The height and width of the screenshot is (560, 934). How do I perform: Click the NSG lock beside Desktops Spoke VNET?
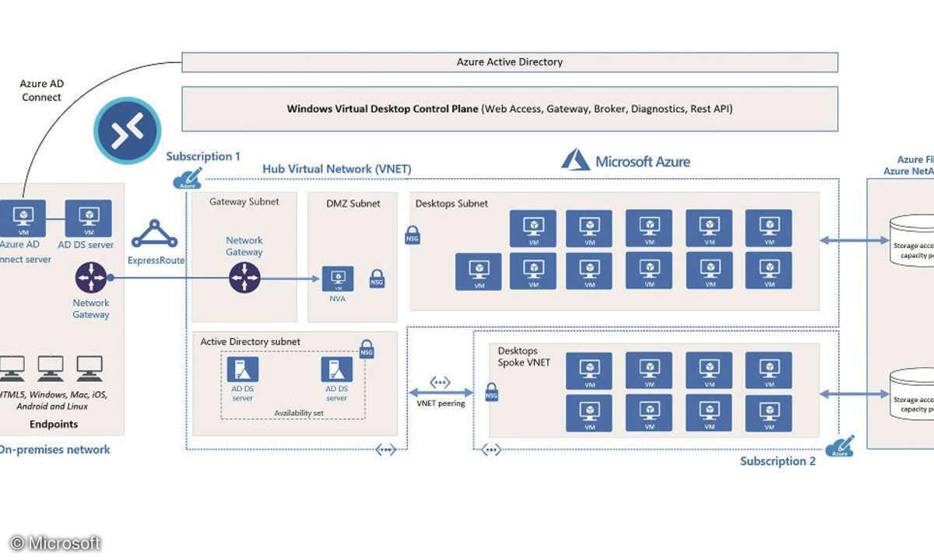tap(491, 392)
